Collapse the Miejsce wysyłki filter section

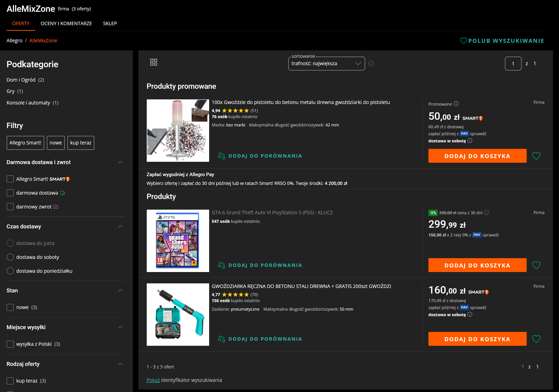pyautogui.click(x=120, y=327)
